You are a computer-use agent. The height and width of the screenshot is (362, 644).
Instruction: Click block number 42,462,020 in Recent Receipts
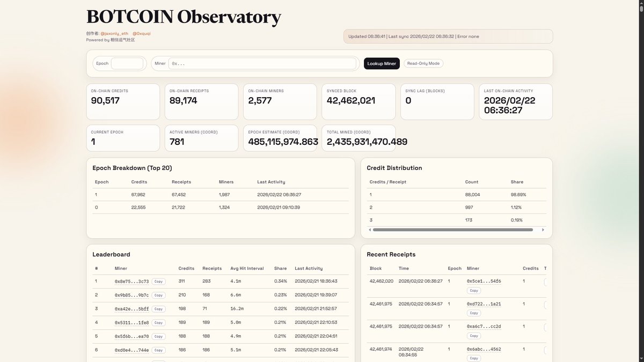[382, 281]
